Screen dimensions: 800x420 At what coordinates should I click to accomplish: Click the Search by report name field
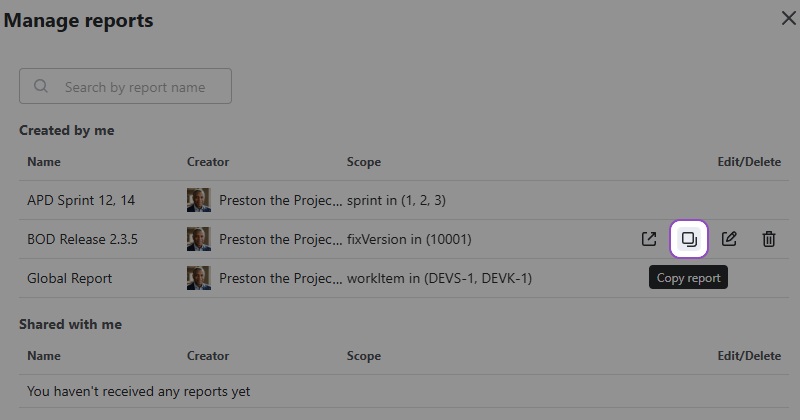click(x=135, y=87)
